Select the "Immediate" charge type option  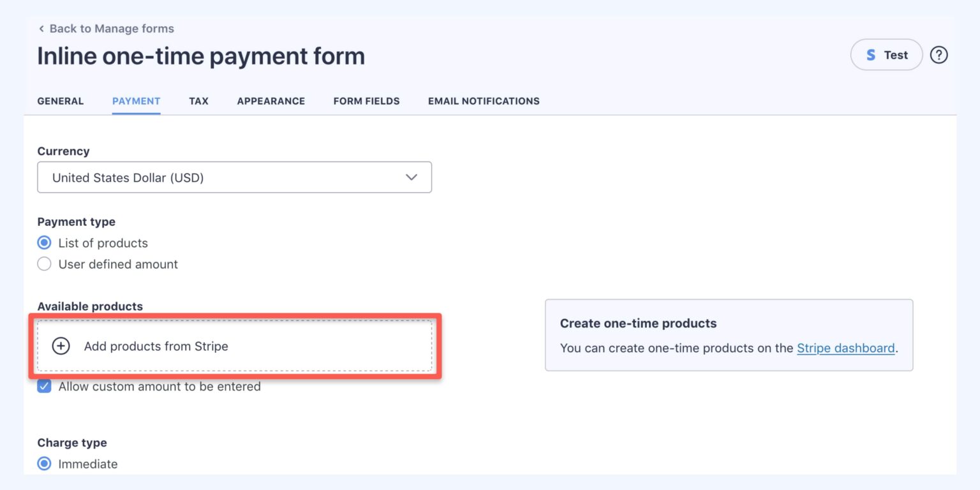click(x=44, y=463)
